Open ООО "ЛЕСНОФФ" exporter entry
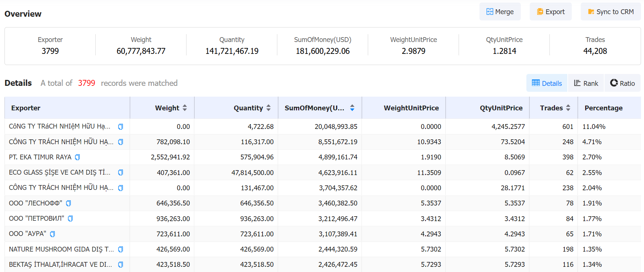644x272 pixels. (x=36, y=203)
